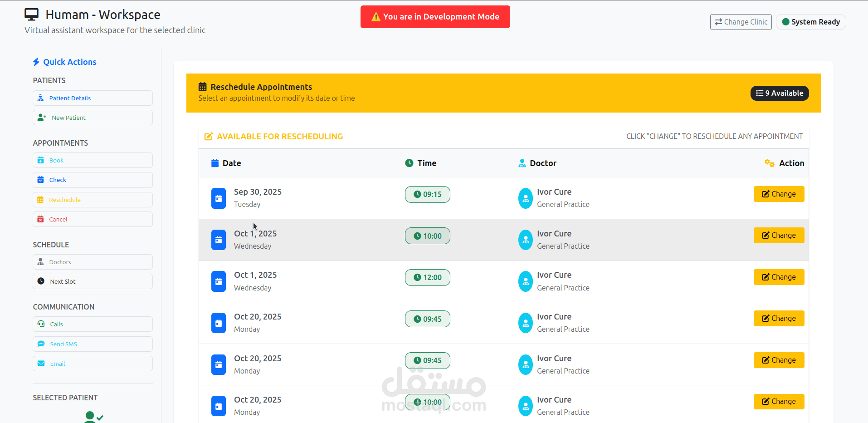The image size is (868, 423).
Task: Click the calendar icon in Reschedule Appointments banner
Action: coord(203,87)
